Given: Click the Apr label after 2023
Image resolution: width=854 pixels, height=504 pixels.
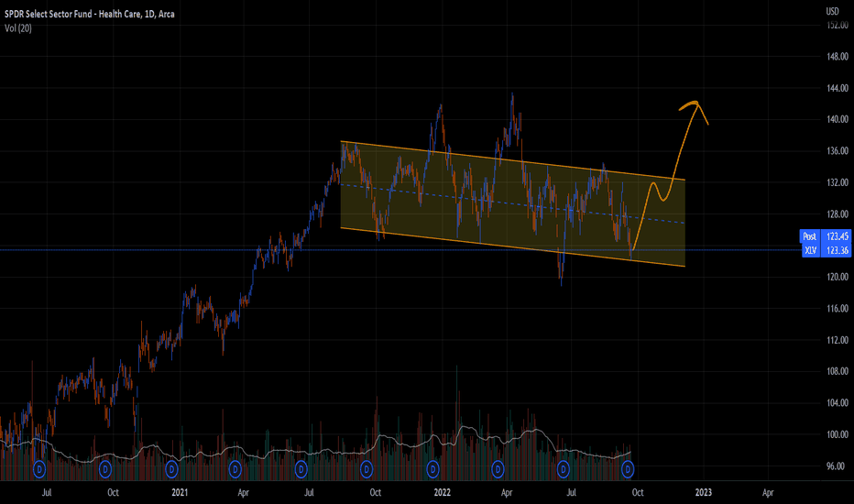Looking at the screenshot, I should [x=768, y=493].
